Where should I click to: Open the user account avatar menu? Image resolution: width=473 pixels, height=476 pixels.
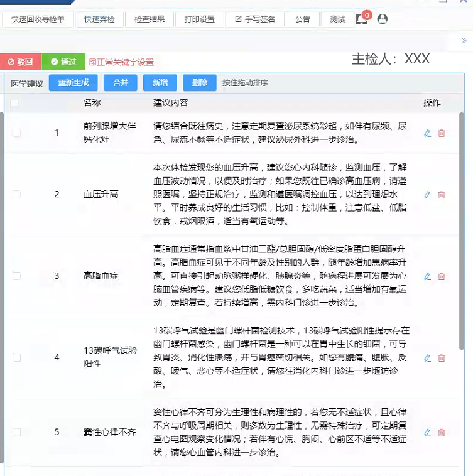click(382, 19)
